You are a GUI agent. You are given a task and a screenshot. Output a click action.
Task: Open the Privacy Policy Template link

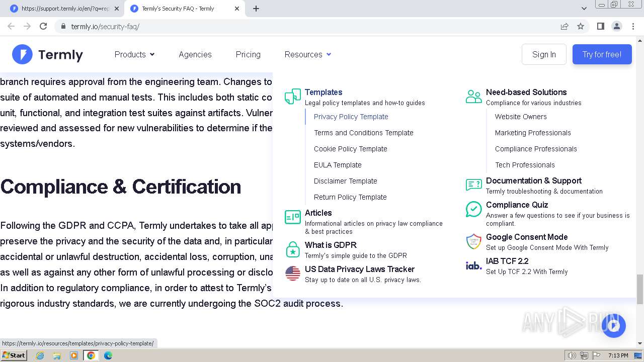point(351,117)
